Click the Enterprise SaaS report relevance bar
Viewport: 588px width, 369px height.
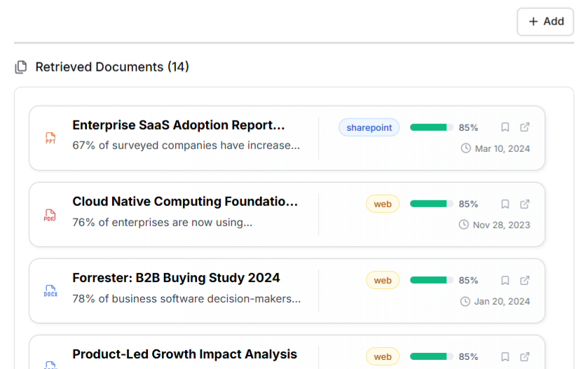pos(431,127)
